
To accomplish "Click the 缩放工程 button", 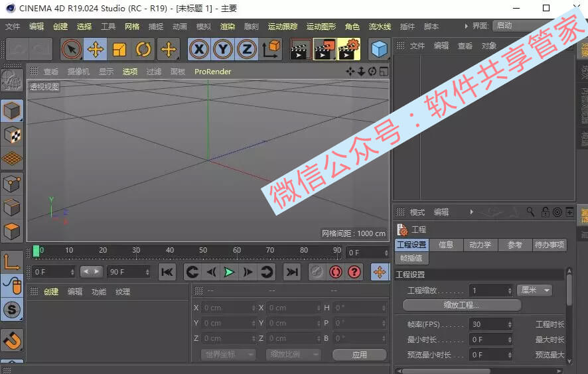I will [462, 305].
